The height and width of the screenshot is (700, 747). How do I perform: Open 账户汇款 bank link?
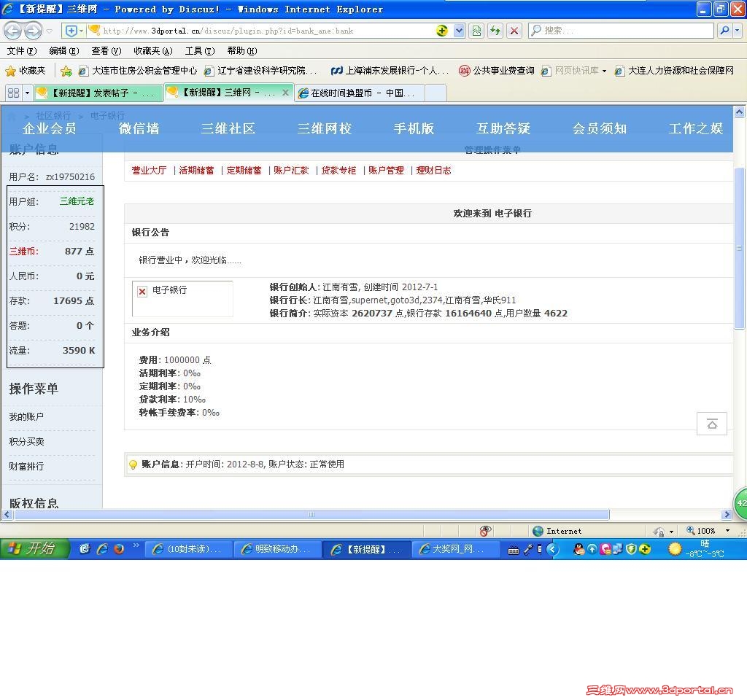(291, 171)
